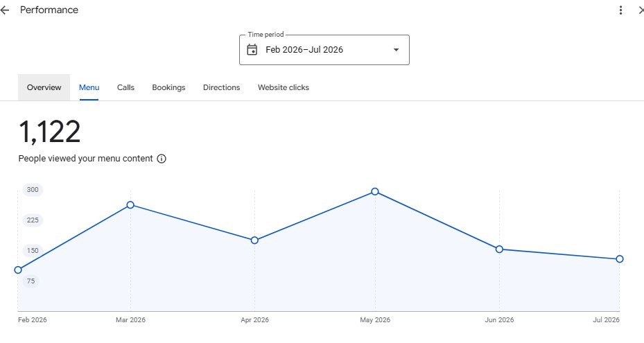This screenshot has width=644, height=343.
Task: View the Website clicks tab
Action: click(284, 87)
